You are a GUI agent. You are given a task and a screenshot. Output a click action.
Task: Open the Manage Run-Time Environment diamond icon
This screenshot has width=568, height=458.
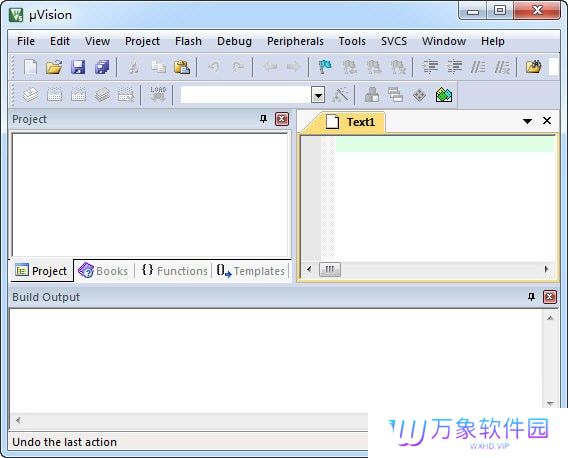[419, 95]
